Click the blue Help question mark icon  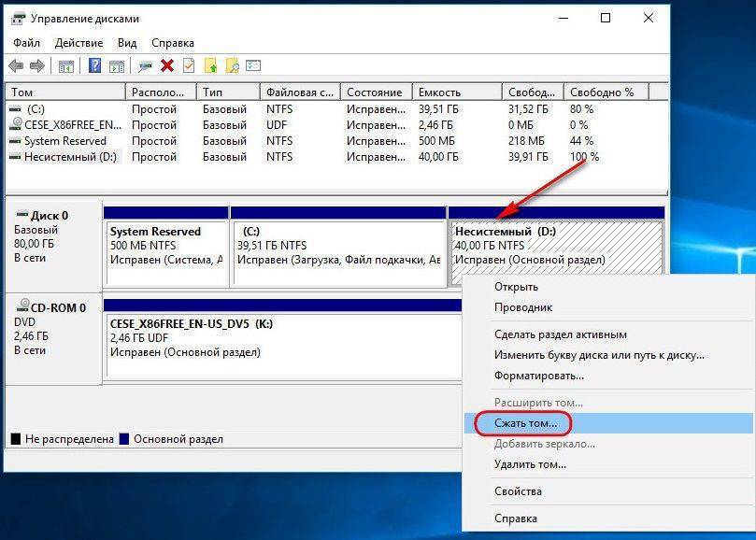94,65
